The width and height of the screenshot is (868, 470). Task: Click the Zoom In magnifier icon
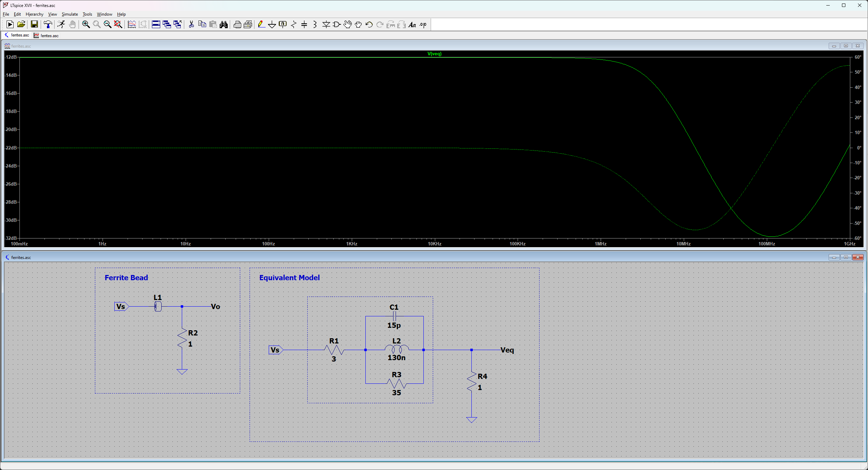point(86,24)
